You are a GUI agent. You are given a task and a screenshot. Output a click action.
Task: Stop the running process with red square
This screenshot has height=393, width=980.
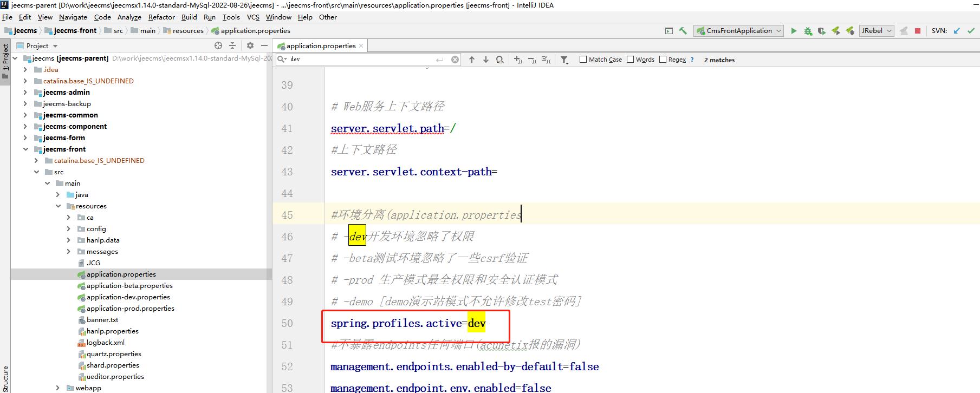click(918, 31)
